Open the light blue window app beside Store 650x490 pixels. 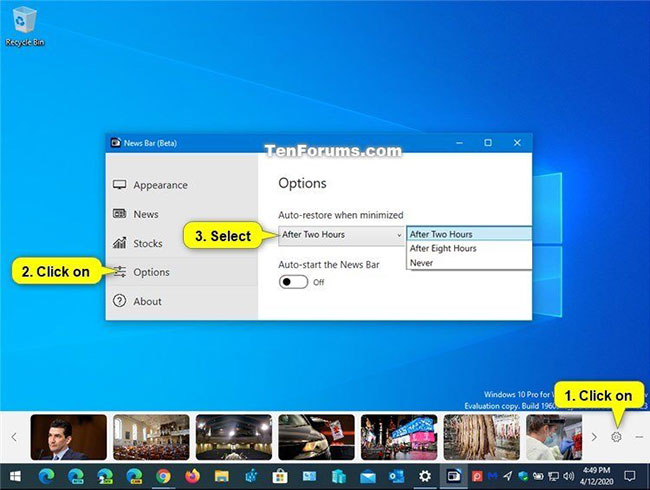click(x=309, y=476)
